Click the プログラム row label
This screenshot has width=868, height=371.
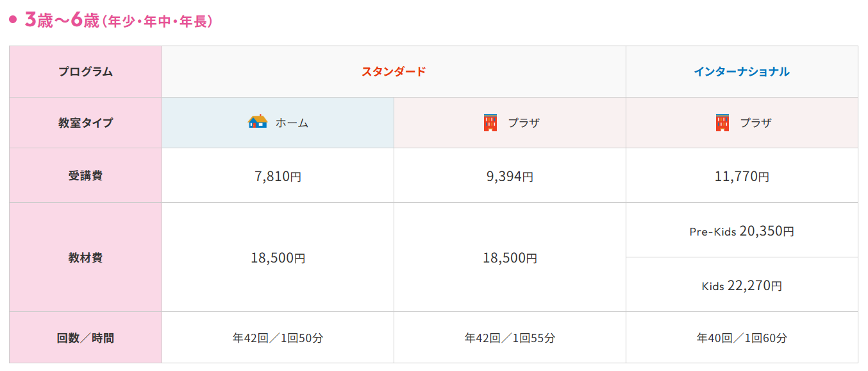[85, 71]
